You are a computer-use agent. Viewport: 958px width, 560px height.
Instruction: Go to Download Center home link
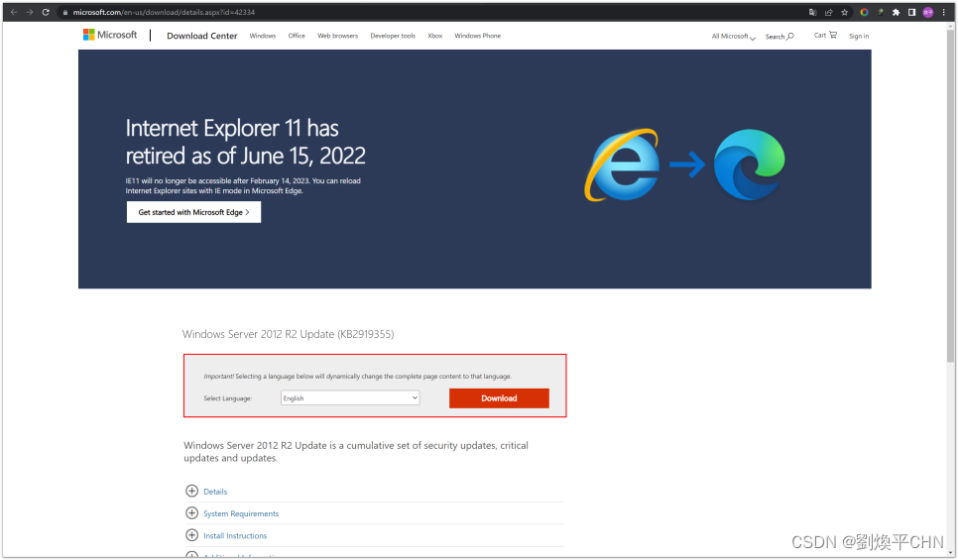201,36
